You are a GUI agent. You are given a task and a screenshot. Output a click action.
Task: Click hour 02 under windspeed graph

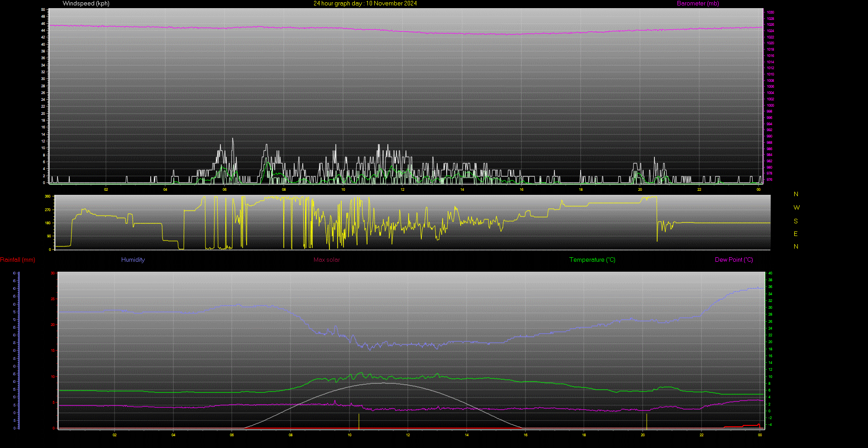[106, 189]
